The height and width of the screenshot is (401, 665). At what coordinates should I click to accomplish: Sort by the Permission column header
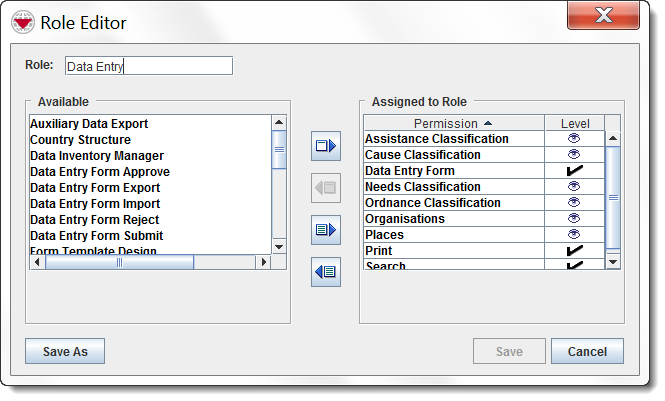click(x=453, y=123)
